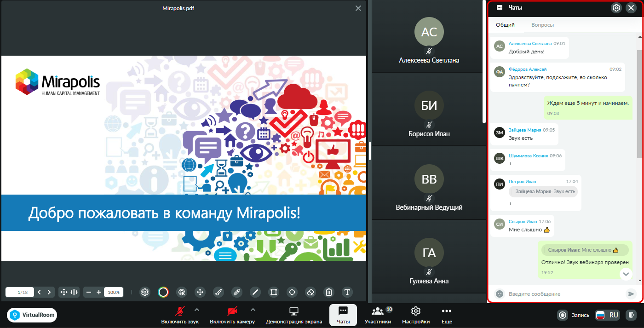Toggle the Чаты panel

pos(343,315)
